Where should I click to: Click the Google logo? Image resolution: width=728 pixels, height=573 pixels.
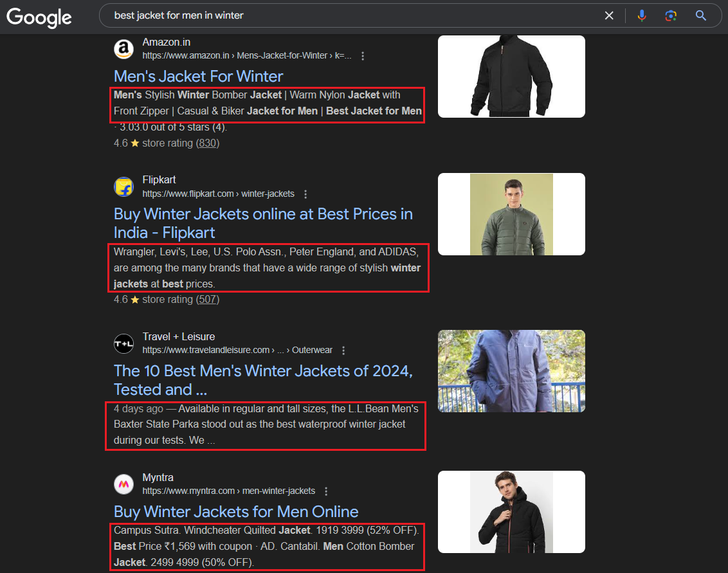[39, 17]
